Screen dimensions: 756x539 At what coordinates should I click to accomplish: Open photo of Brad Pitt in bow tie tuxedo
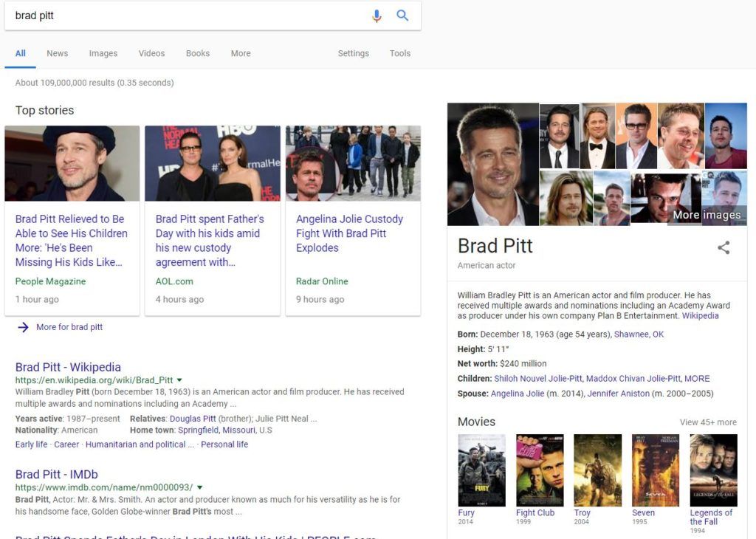[597, 136]
